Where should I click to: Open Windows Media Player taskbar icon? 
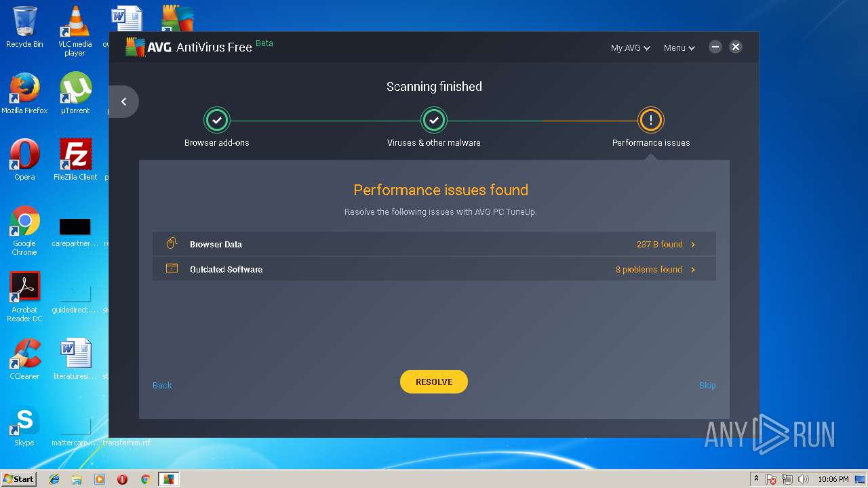click(100, 479)
